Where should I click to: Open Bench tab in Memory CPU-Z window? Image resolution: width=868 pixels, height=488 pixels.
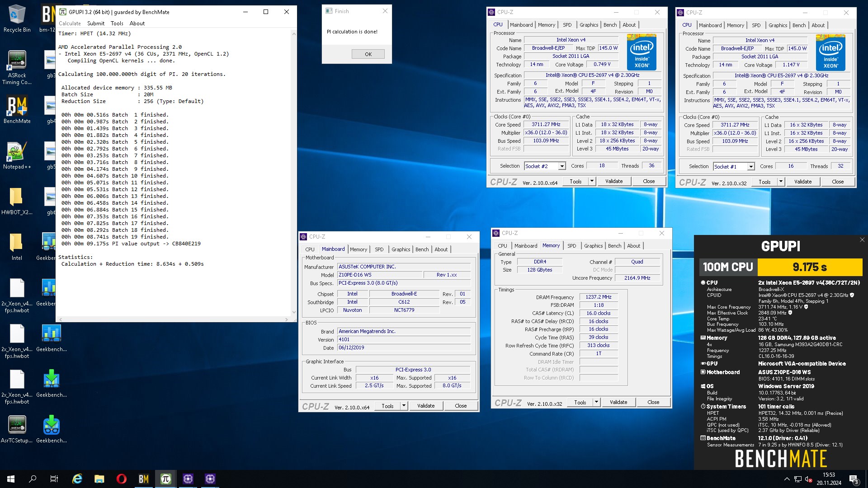point(614,246)
